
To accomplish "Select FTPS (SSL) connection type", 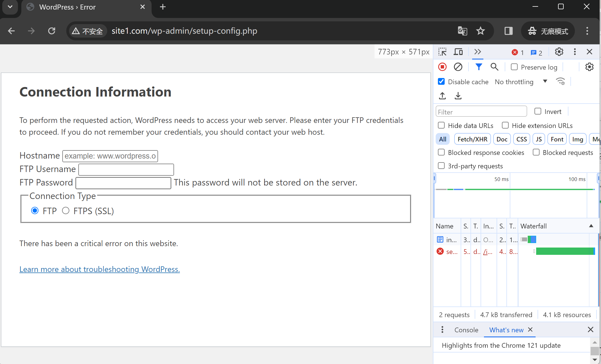I will coord(66,211).
